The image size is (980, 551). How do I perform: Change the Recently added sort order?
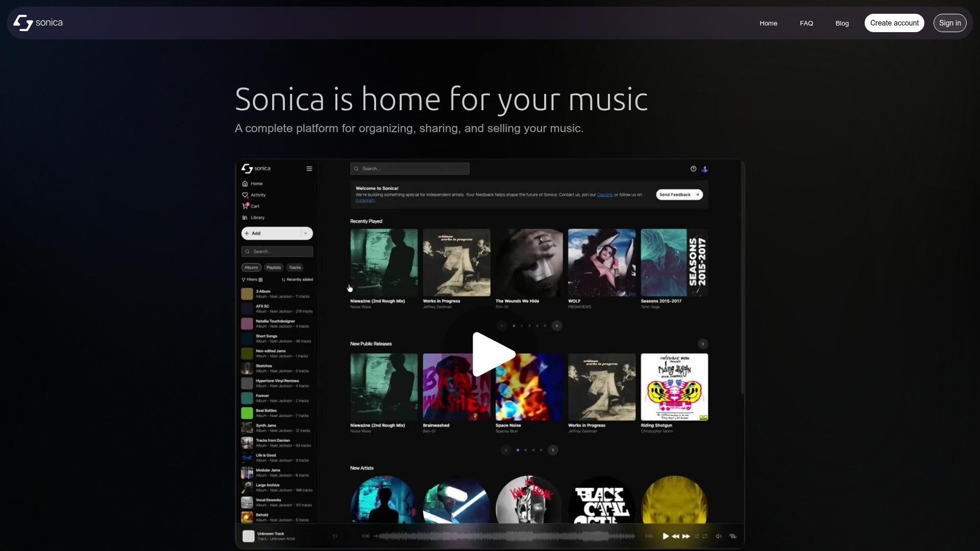coord(297,280)
